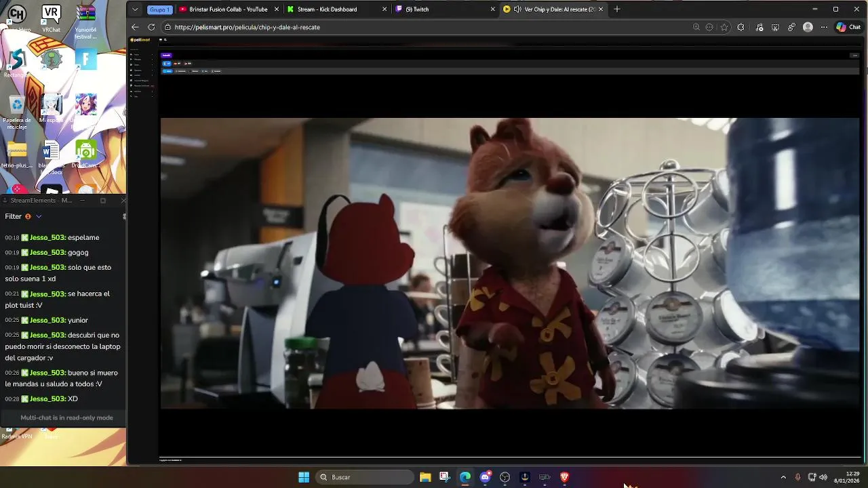
Task: Expand the Filter dropdown in StreamElements chat
Action: 39,216
